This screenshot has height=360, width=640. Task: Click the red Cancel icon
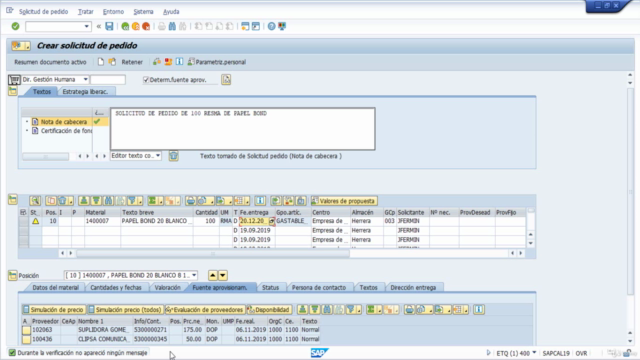click(x=146, y=26)
